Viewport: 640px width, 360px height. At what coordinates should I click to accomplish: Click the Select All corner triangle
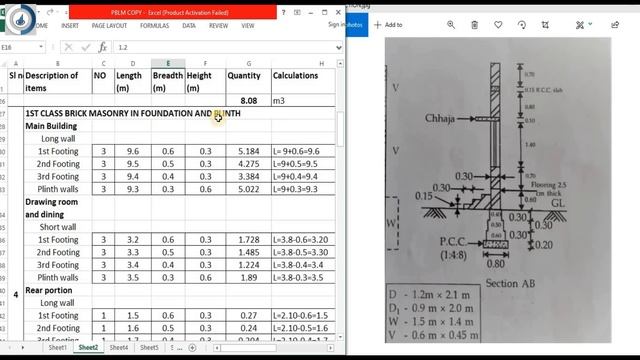pos(4,63)
